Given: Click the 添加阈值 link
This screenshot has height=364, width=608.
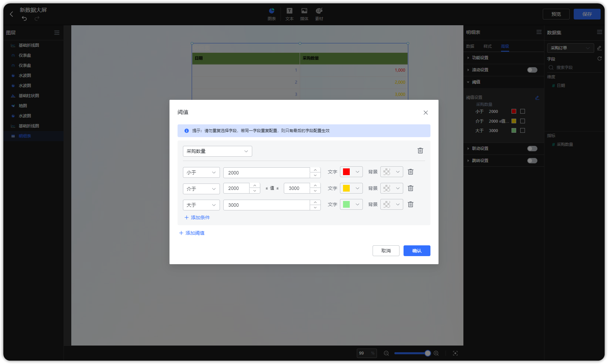Looking at the screenshot, I should [192, 233].
